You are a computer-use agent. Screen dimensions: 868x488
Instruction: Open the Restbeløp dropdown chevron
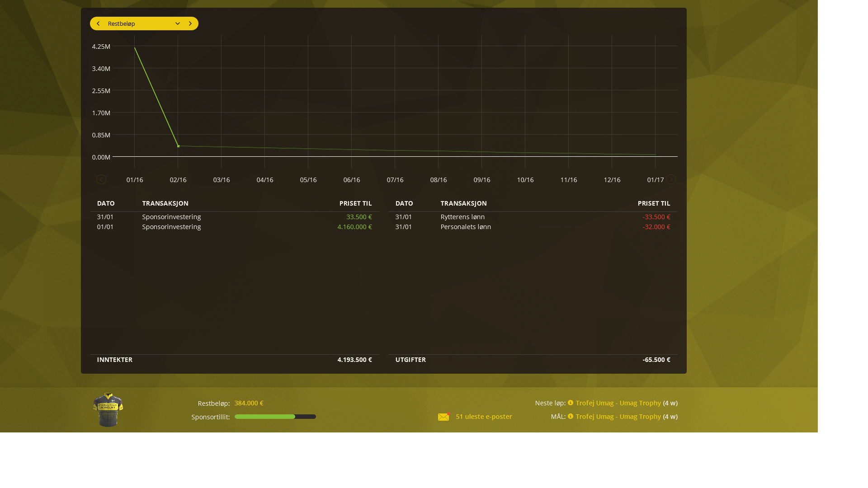tap(178, 23)
